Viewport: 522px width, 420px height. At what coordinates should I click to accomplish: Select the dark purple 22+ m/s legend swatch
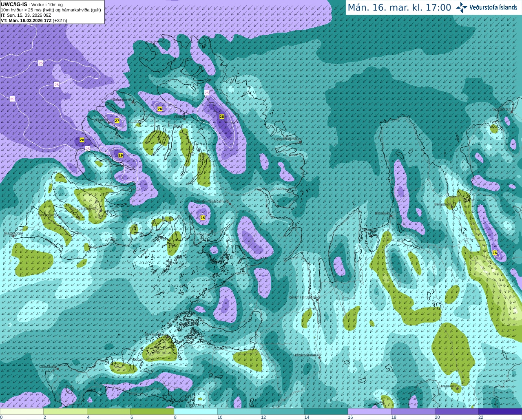500,411
